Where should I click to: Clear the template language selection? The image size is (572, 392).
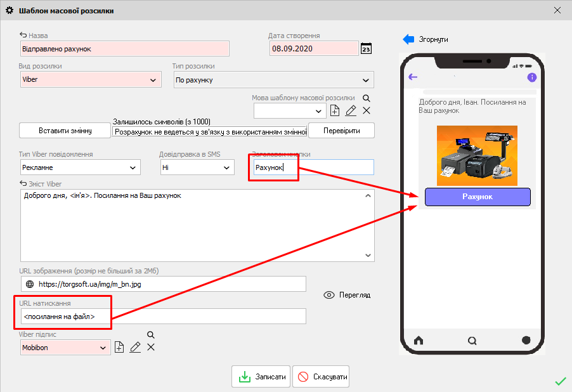pyautogui.click(x=366, y=111)
